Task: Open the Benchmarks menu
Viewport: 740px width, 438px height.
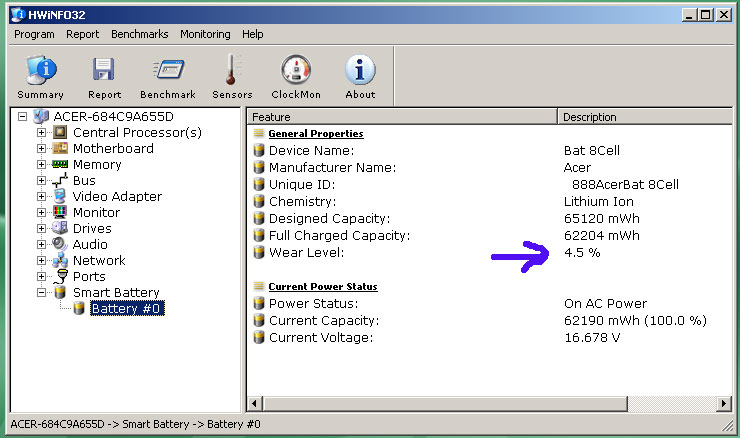Action: click(x=140, y=34)
